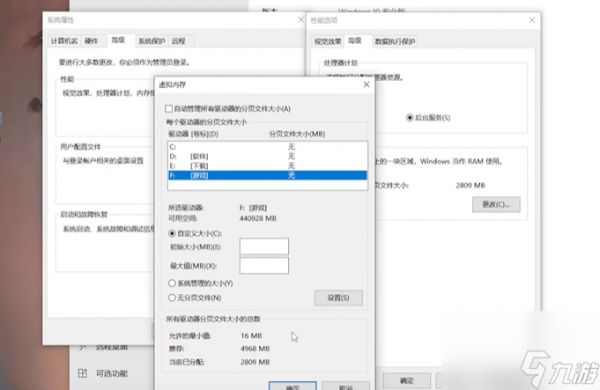
Task: Select drive F: [游戏] row
Action: click(x=267, y=175)
